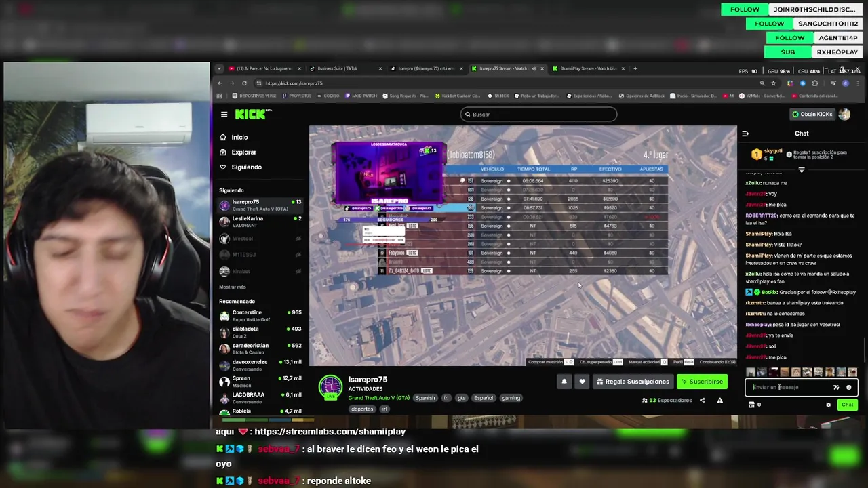This screenshot has width=868, height=488.
Task: Click the first emote in chat emote row
Action: point(751,372)
